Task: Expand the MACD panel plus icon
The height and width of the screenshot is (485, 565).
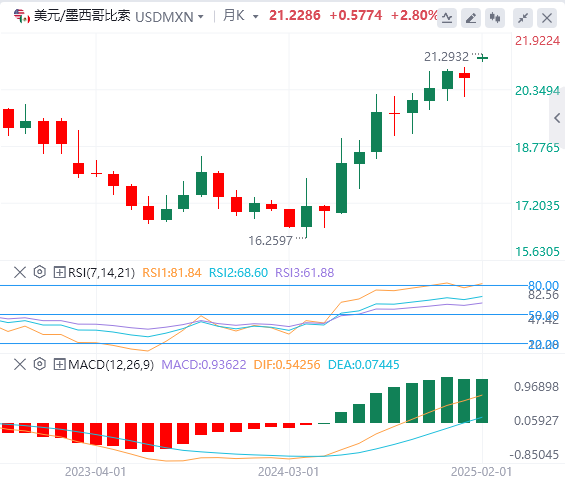Action: pyautogui.click(x=59, y=364)
